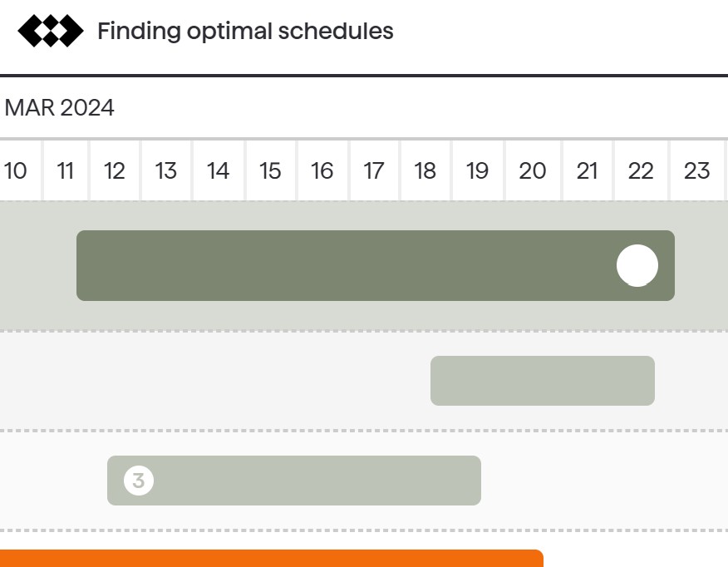Click the diamond pattern logo icon
The height and width of the screenshot is (567, 728).
(x=51, y=31)
